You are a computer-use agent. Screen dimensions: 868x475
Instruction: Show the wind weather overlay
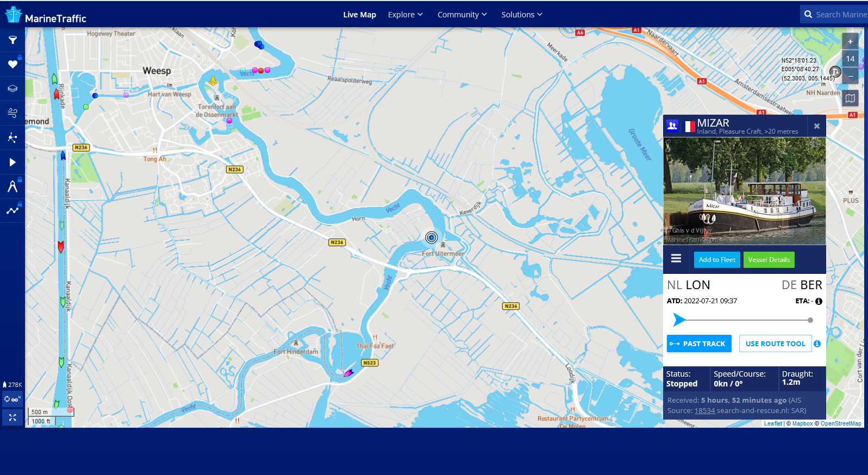[13, 113]
